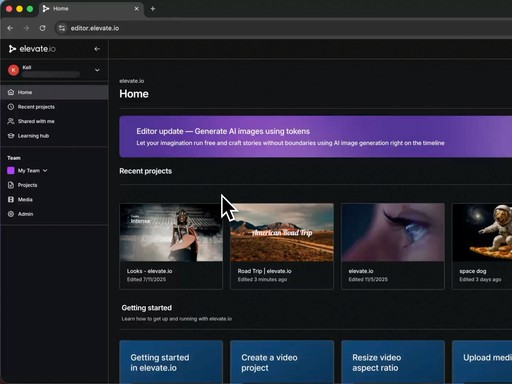Click the browser forward arrow
The image size is (512, 384).
tap(26, 28)
